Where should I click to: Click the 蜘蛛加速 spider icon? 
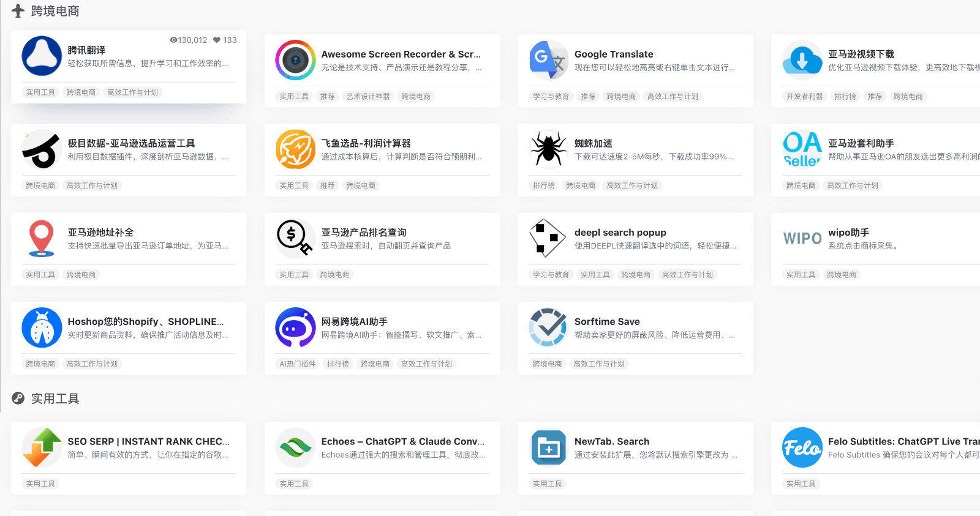549,149
